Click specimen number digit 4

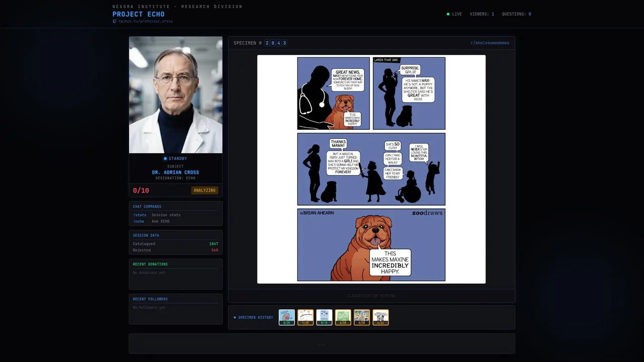(279, 43)
